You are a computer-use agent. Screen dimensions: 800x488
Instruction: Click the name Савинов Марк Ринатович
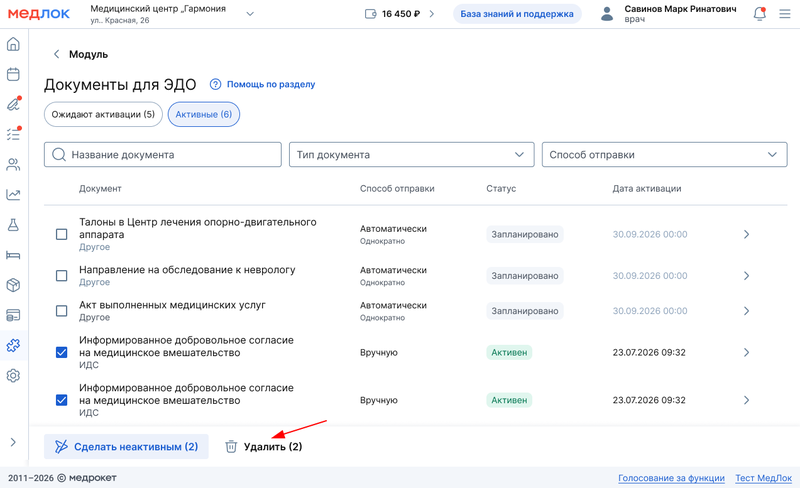(x=680, y=9)
